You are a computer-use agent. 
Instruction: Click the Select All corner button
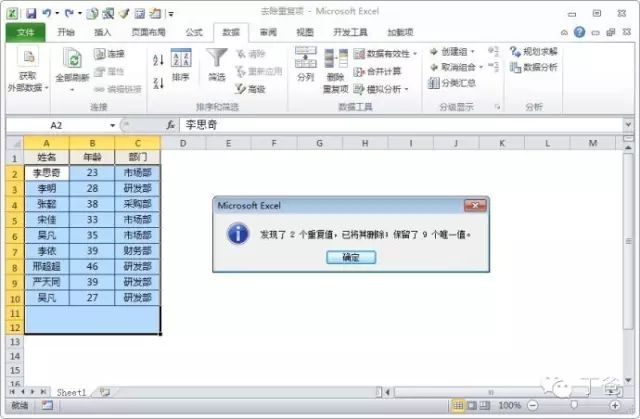(x=15, y=143)
